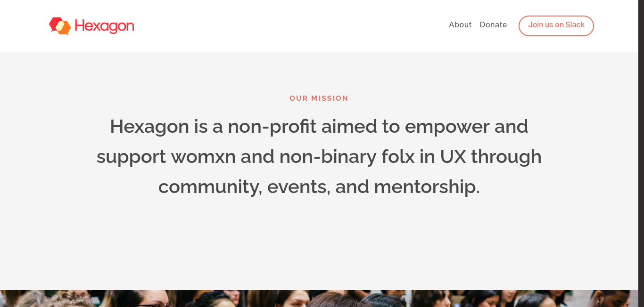Click the word mentorship in the mission statement
The width and height of the screenshot is (644, 307).
(427, 187)
